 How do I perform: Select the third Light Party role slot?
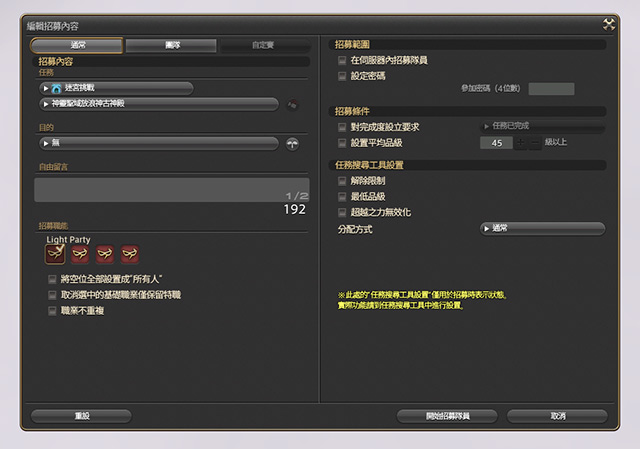click(105, 254)
